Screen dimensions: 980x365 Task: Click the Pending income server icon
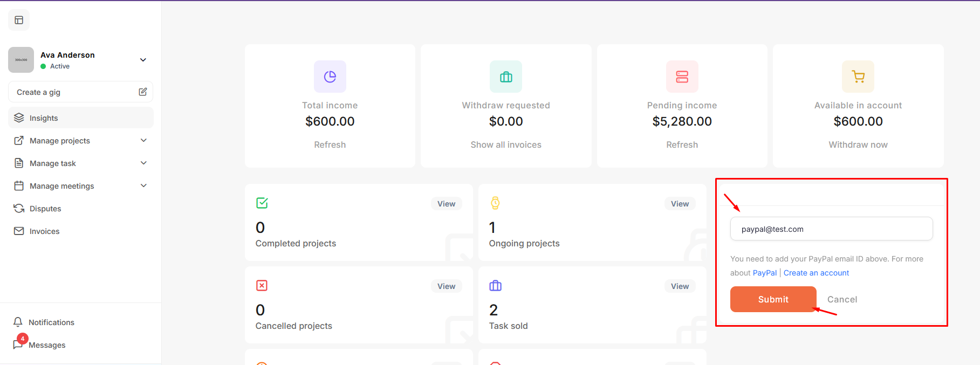[682, 77]
